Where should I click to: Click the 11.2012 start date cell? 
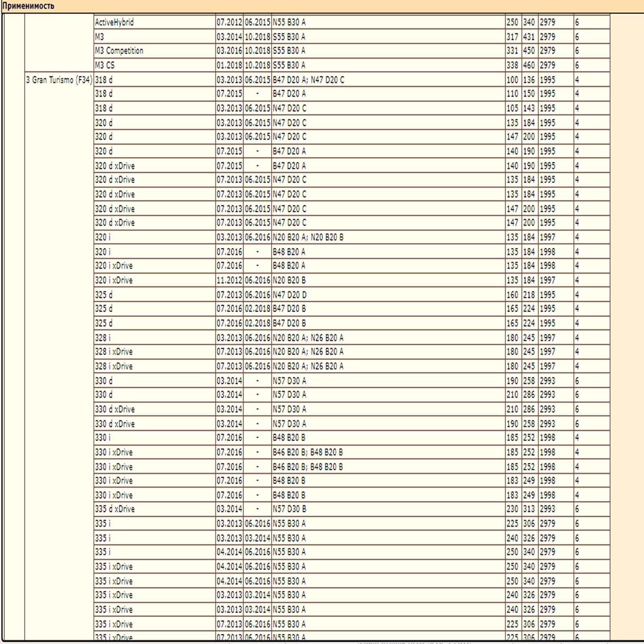pos(229,280)
